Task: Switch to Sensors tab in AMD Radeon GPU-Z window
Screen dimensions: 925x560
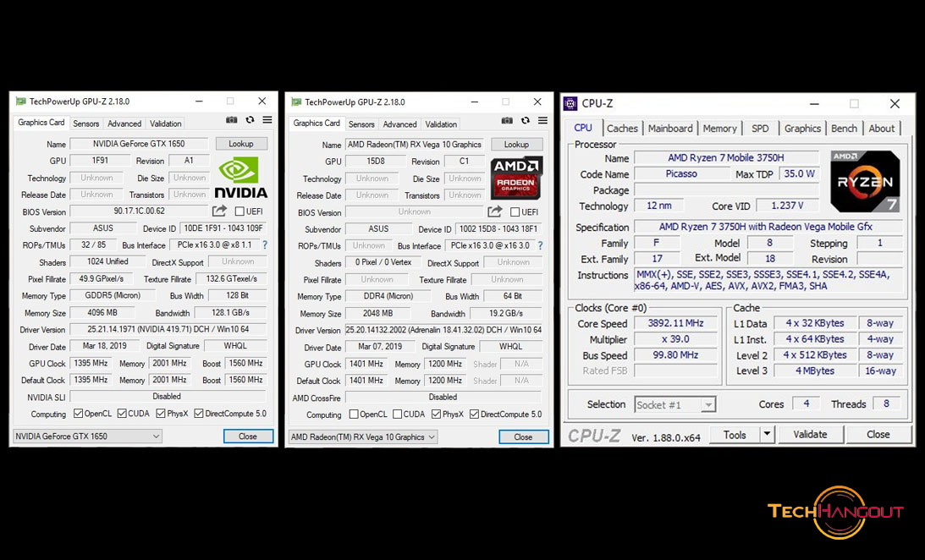Action: click(361, 124)
